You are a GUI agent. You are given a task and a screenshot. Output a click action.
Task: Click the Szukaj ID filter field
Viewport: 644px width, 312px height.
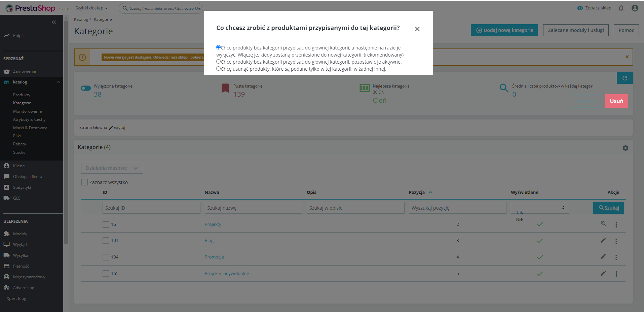click(x=151, y=208)
